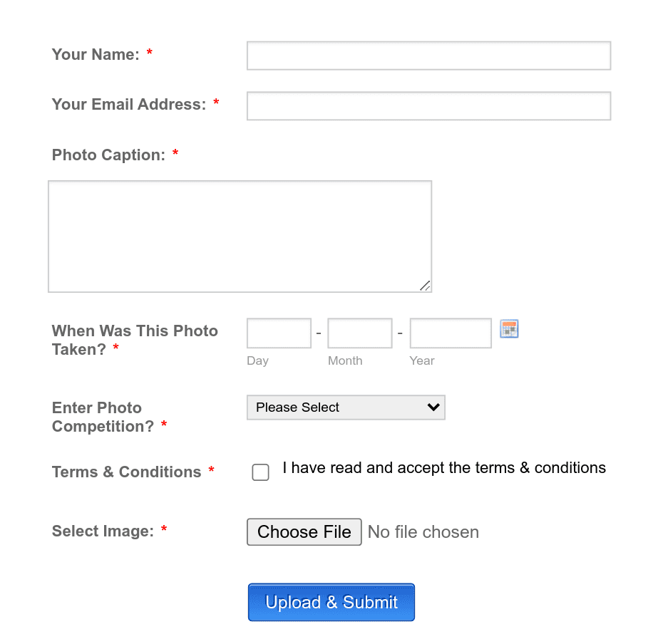This screenshot has height=644, width=663.
Task: Click the Choose File button
Action: (x=304, y=531)
